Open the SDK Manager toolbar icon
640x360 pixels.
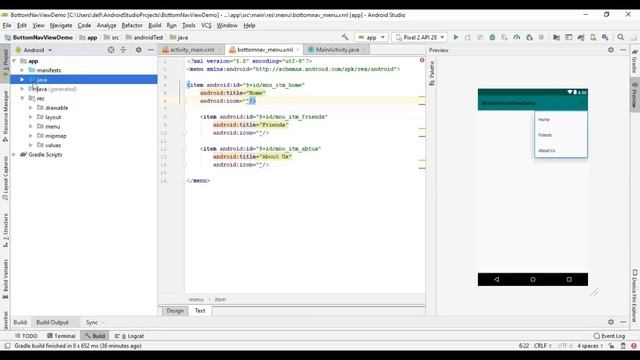click(x=605, y=37)
